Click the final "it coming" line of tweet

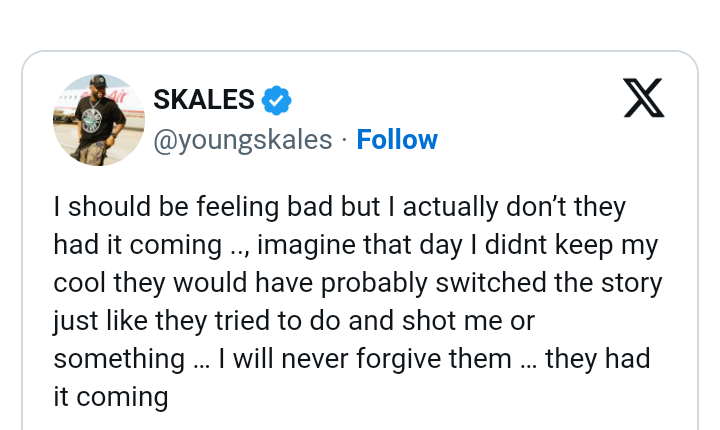(x=111, y=397)
